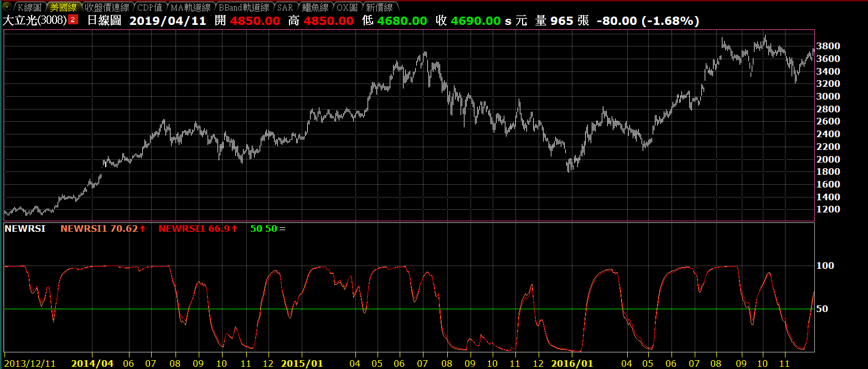Screen dimensions: 868x369
Task: Switch to the SAR chart tab
Action: click(285, 7)
